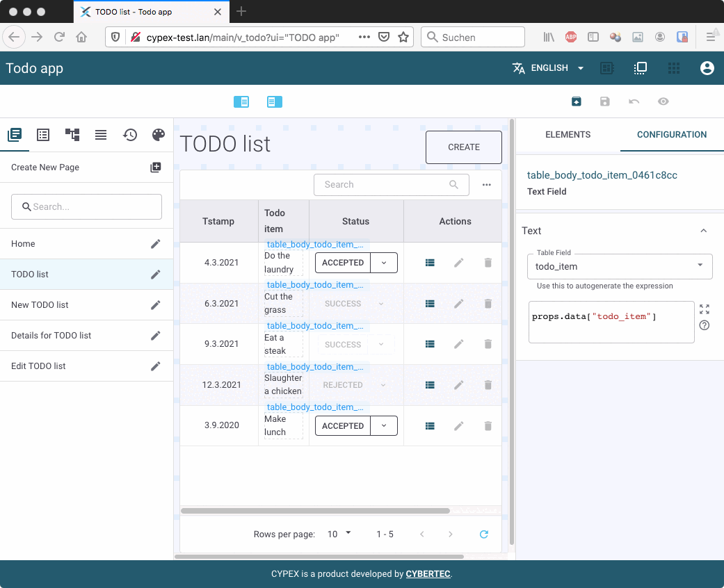Click the layout grid icon in header

[x=606, y=68]
